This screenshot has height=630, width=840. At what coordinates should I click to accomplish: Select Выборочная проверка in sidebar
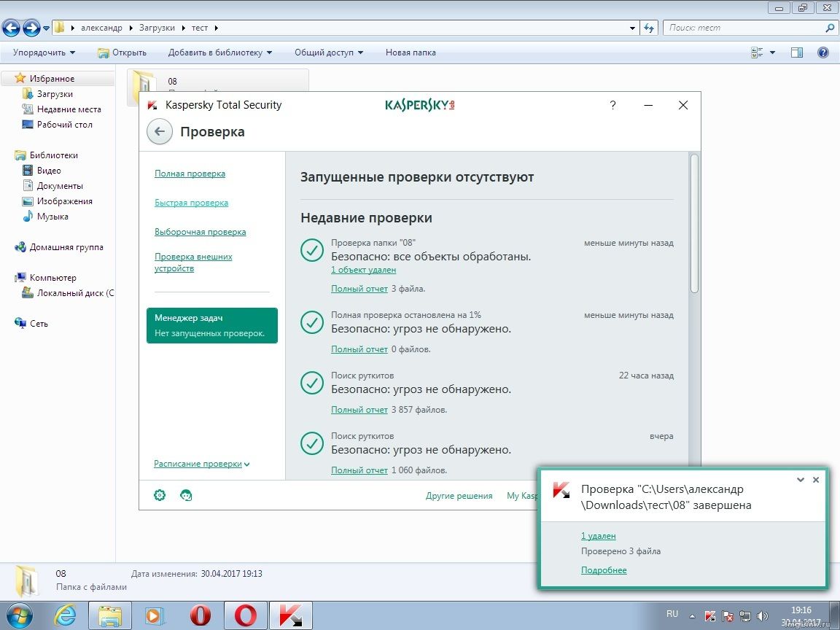201,232
